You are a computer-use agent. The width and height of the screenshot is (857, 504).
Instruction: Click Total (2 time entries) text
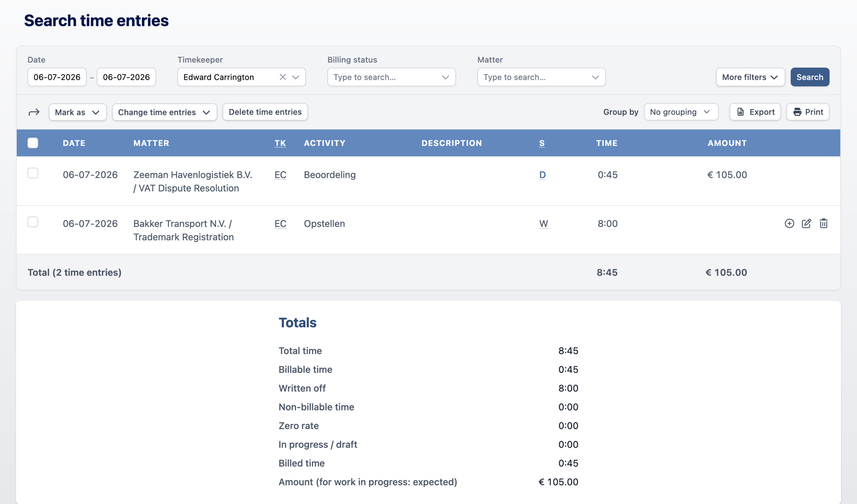[x=75, y=273]
